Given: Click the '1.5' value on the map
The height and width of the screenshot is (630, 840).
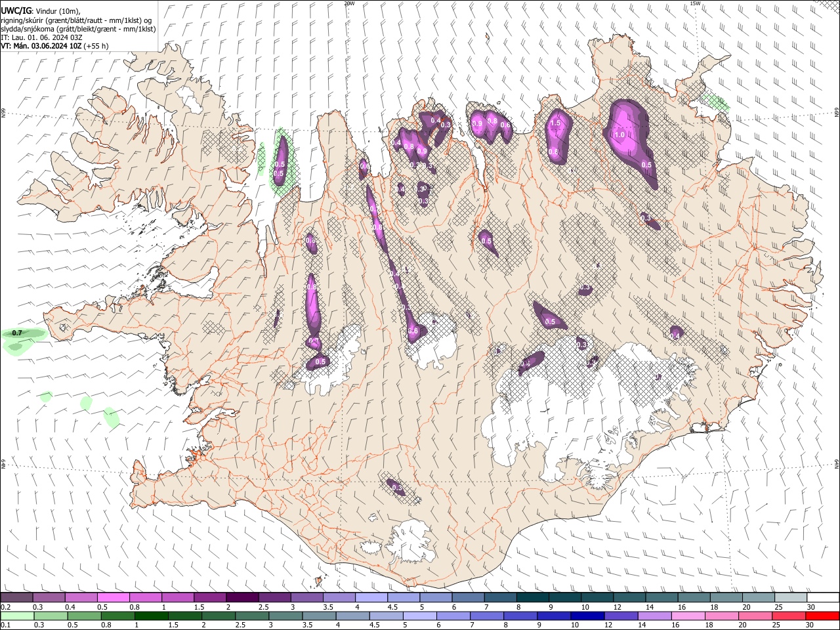Looking at the screenshot, I should click(x=555, y=123).
